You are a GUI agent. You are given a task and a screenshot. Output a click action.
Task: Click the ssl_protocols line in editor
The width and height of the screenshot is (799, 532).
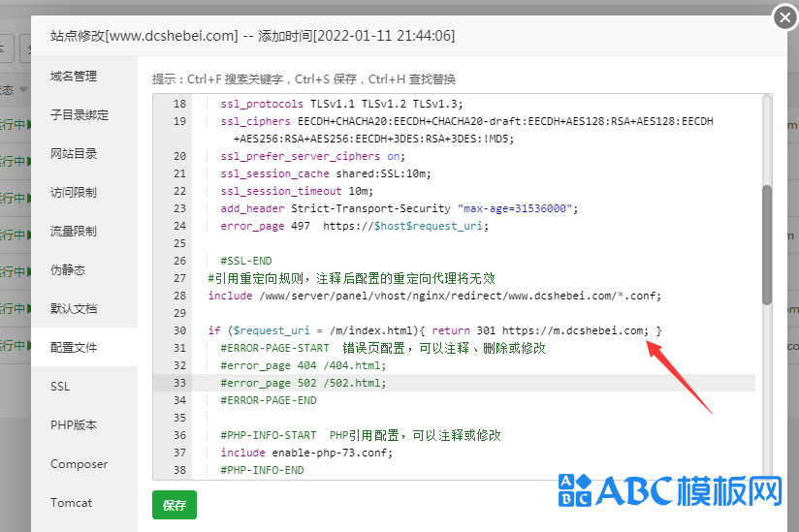coord(341,104)
